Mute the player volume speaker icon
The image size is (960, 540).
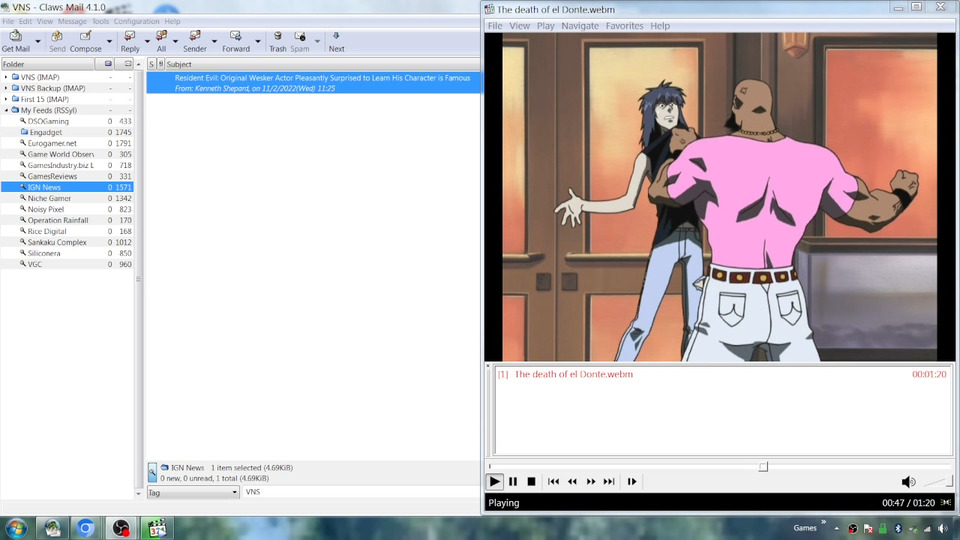click(909, 482)
